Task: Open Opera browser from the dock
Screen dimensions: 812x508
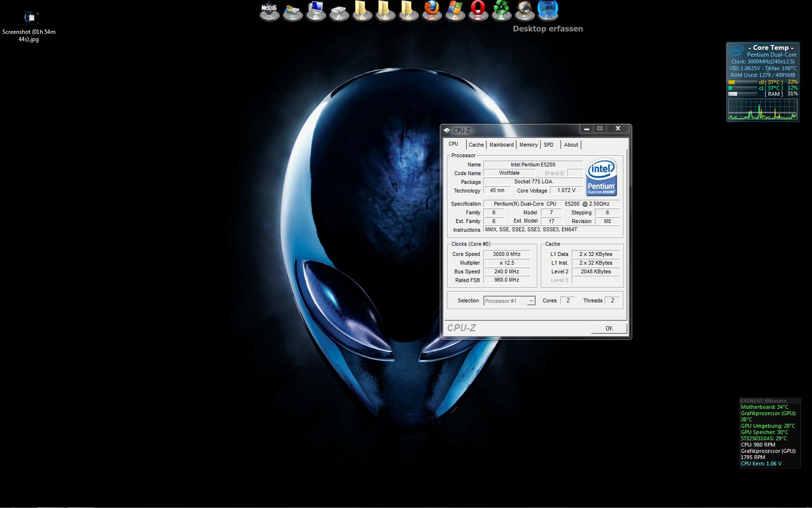Action: pyautogui.click(x=478, y=10)
